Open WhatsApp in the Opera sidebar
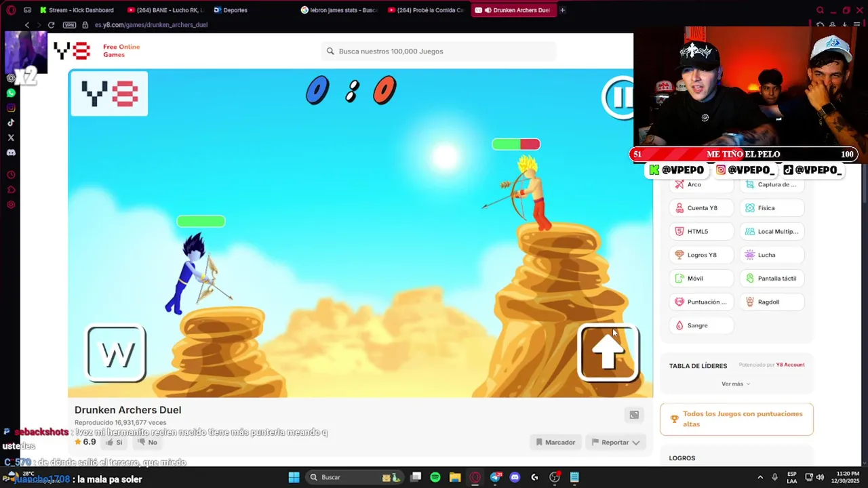 click(x=11, y=93)
